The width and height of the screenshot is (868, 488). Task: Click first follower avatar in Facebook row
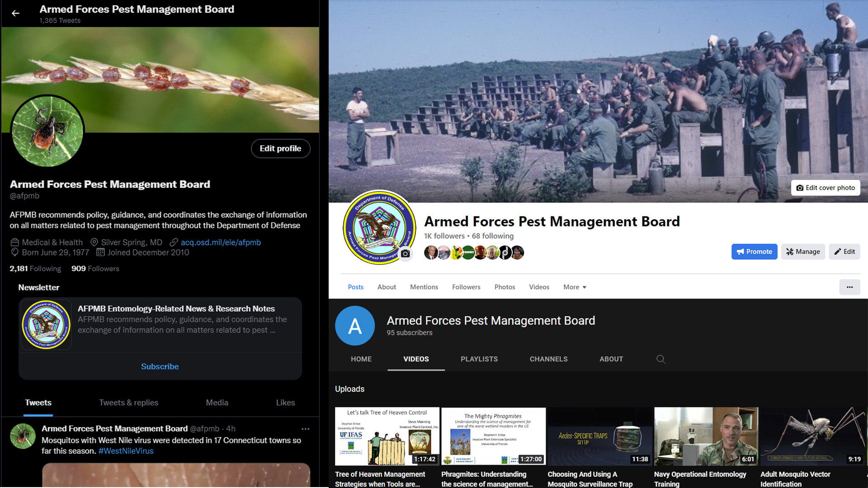(x=431, y=253)
